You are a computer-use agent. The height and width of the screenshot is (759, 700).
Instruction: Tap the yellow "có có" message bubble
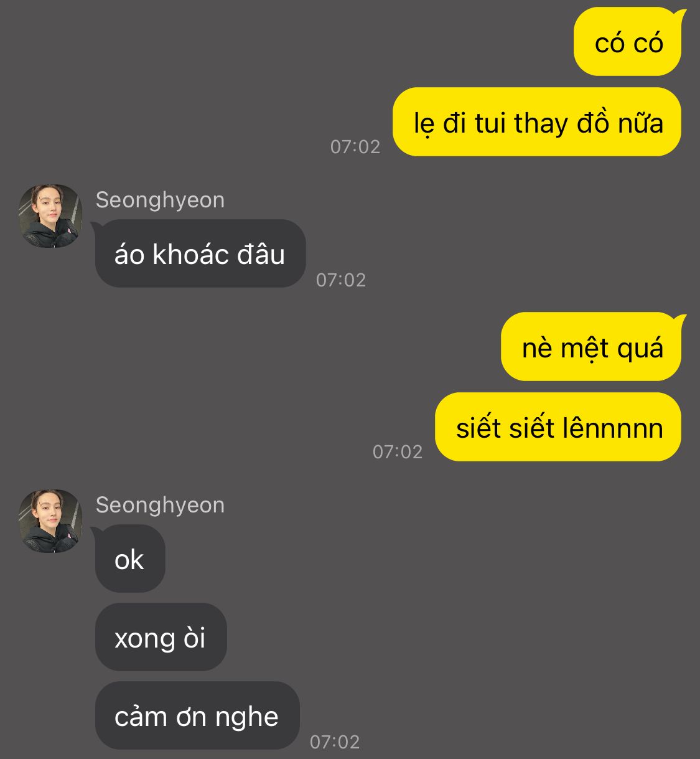(x=628, y=43)
